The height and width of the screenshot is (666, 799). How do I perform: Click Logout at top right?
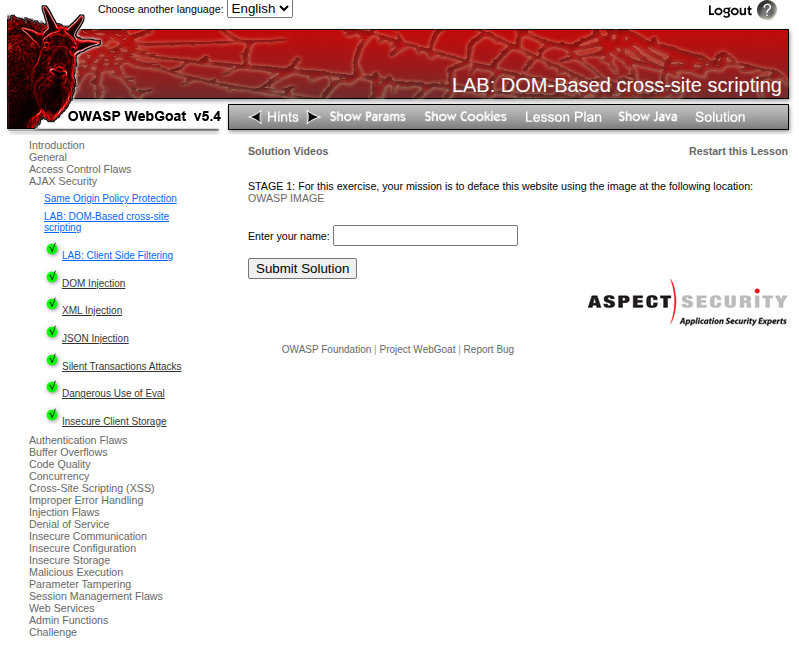(x=730, y=11)
